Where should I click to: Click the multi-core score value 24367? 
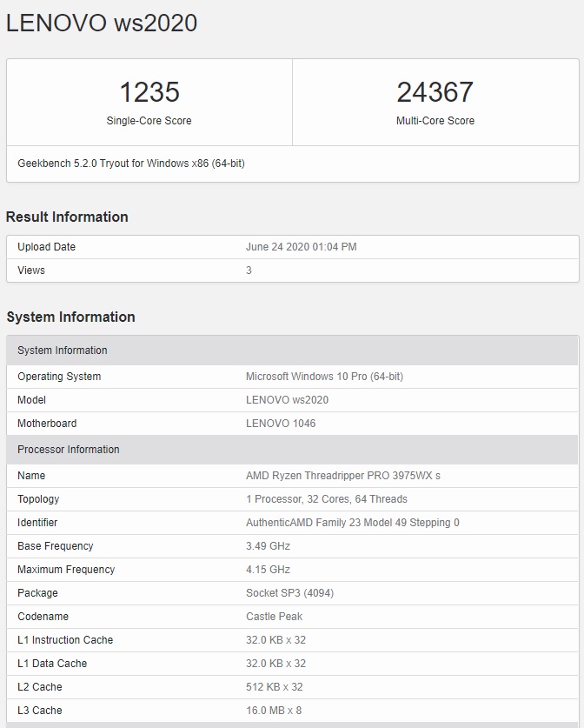(435, 92)
